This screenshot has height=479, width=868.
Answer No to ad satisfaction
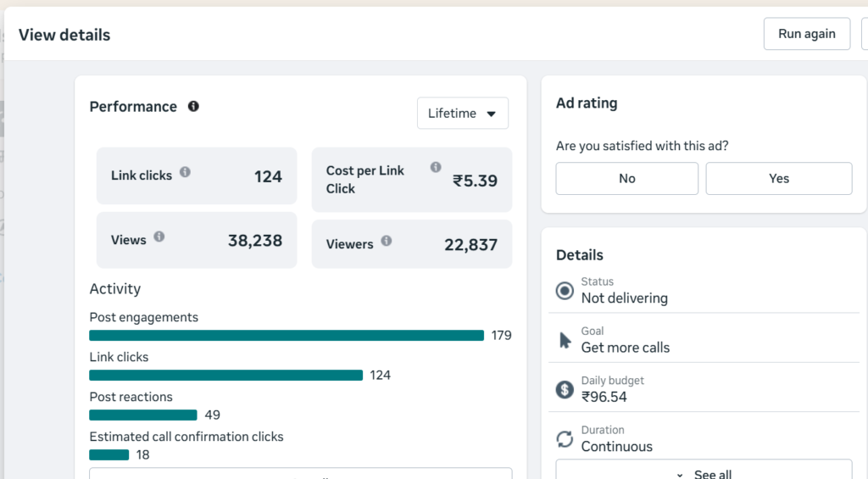626,178
